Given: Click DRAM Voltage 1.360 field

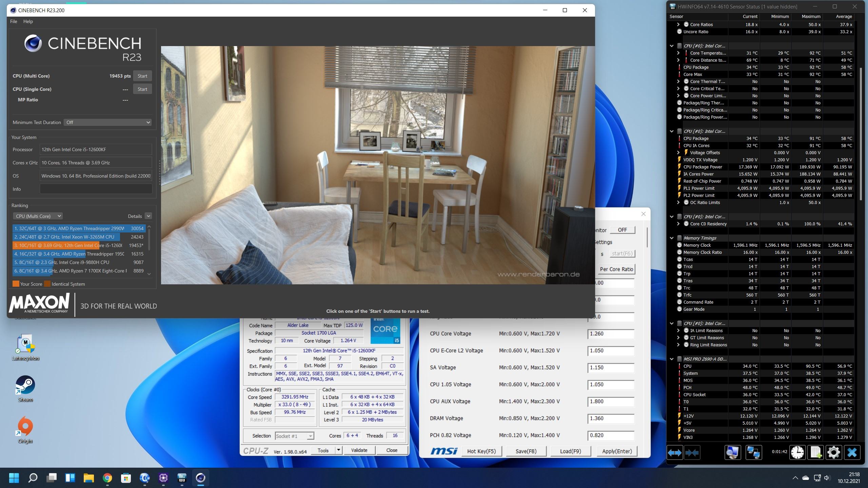Looking at the screenshot, I should tap(611, 419).
